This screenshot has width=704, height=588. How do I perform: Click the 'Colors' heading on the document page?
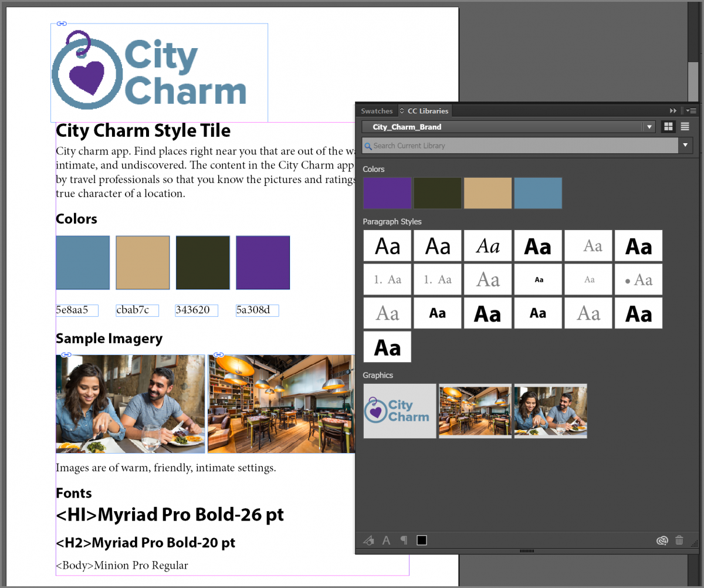pyautogui.click(x=76, y=219)
